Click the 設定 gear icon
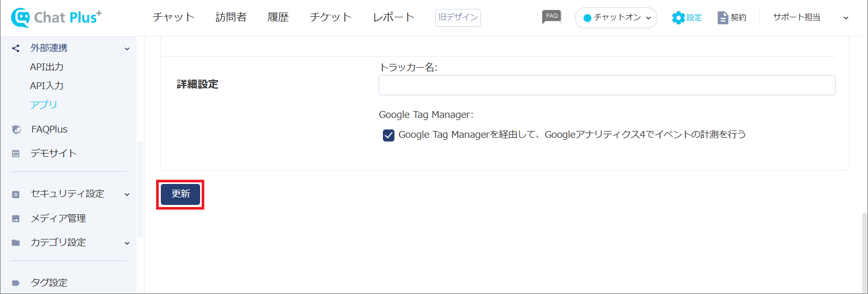The image size is (868, 294). (678, 18)
